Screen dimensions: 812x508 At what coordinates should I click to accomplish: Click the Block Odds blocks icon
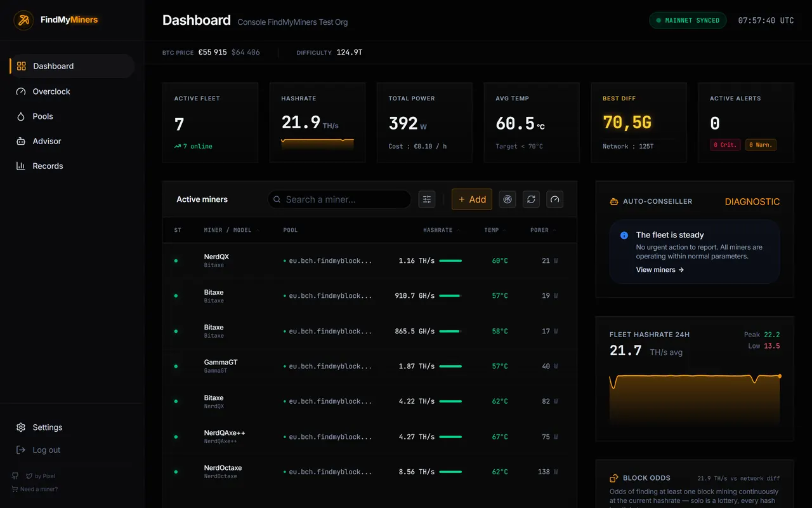point(613,478)
